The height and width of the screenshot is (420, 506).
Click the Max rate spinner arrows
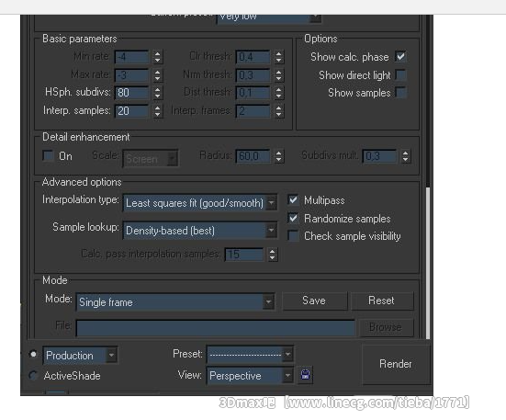157,75
